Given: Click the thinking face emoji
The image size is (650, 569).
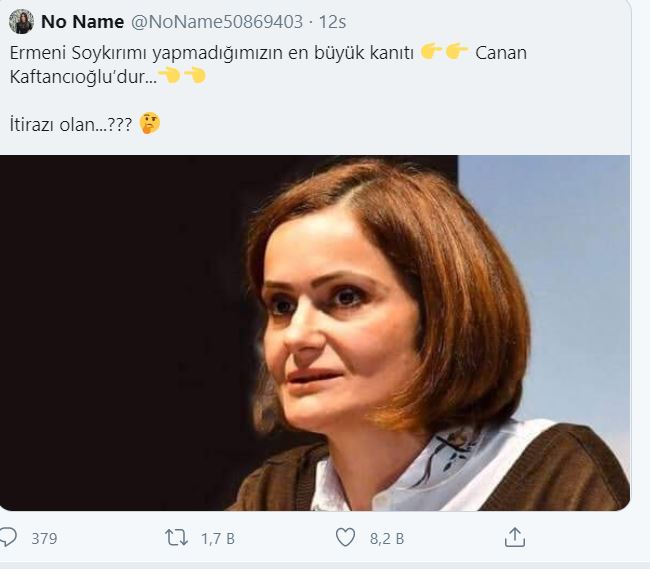Looking at the screenshot, I should point(150,124).
